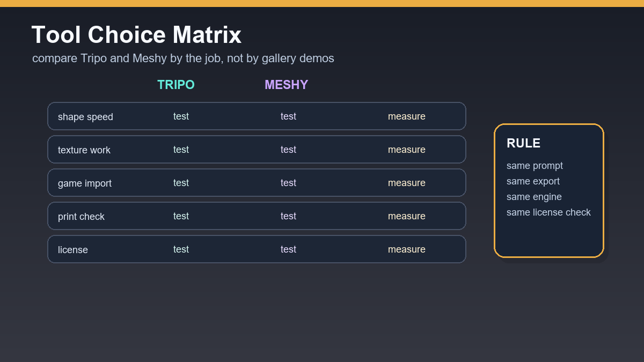This screenshot has width=644, height=362.
Task: Select the game import row label
Action: point(85,183)
